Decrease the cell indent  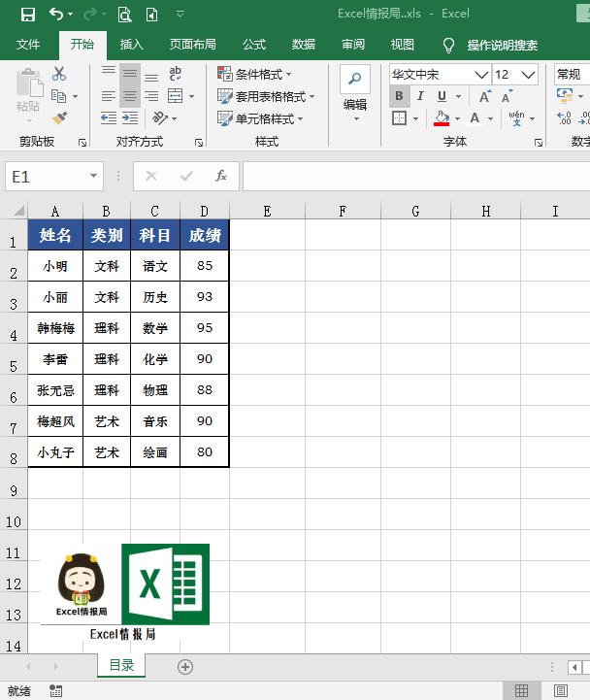pos(109,118)
